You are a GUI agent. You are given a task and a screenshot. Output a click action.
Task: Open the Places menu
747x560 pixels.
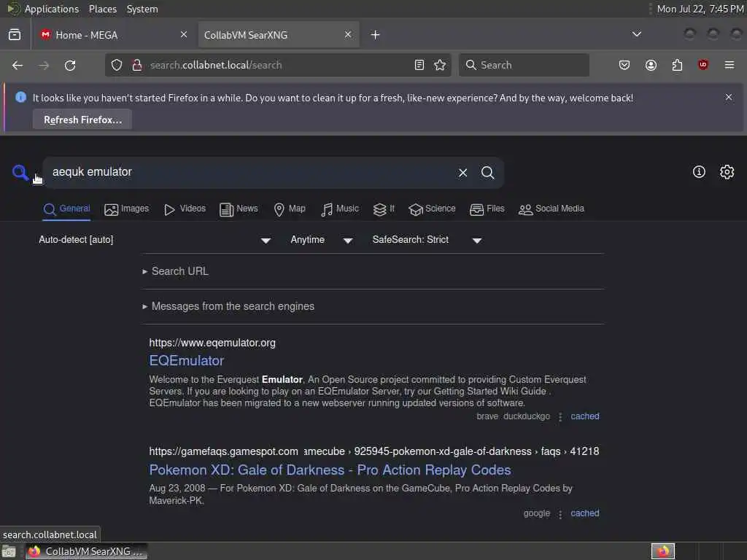click(x=103, y=9)
